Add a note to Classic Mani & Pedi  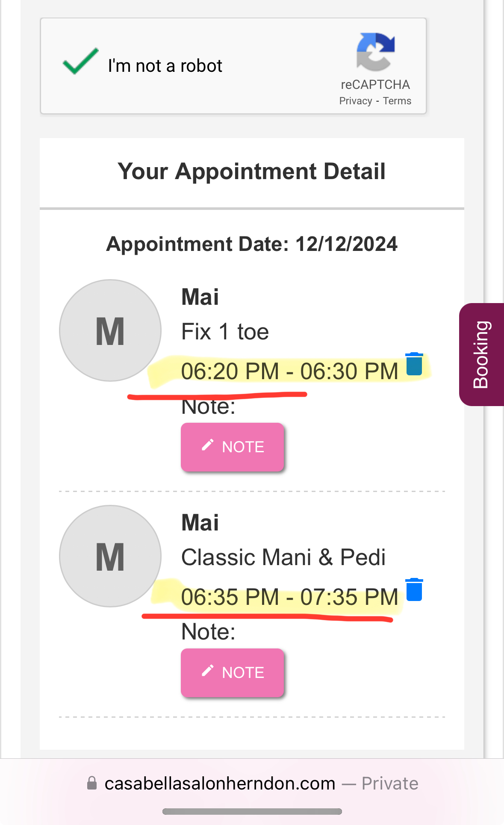coord(233,672)
